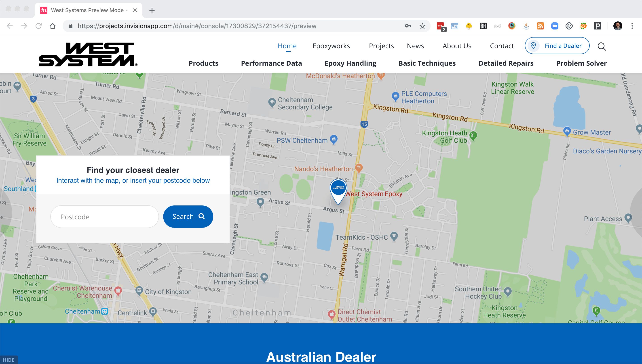Click into the Postcode input field

(x=105, y=216)
